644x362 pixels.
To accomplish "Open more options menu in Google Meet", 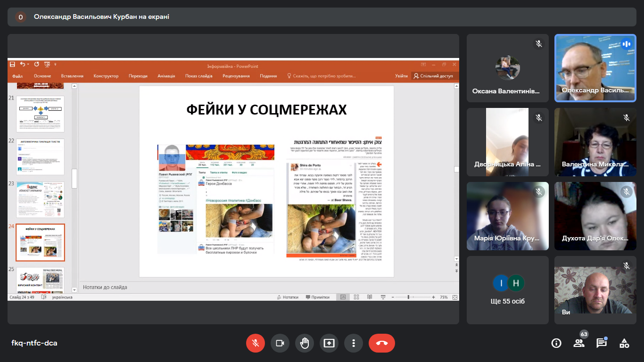I will point(354,343).
